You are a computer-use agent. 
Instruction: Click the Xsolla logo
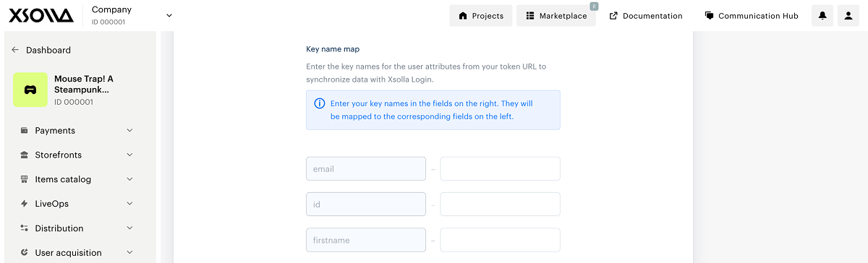[x=41, y=15]
